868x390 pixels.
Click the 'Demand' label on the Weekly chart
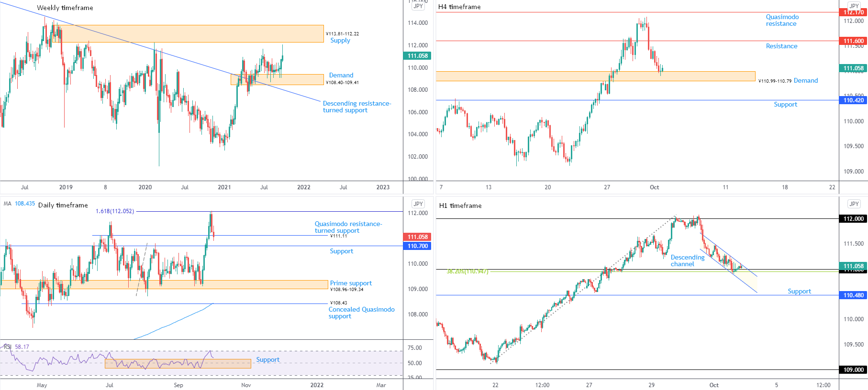(x=341, y=75)
